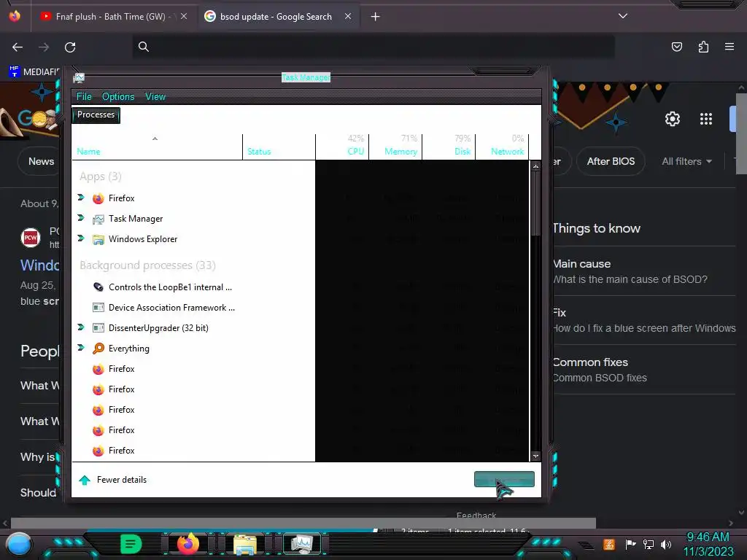Select the Everything search process icon
This screenshot has width=747, height=560.
pyautogui.click(x=98, y=349)
